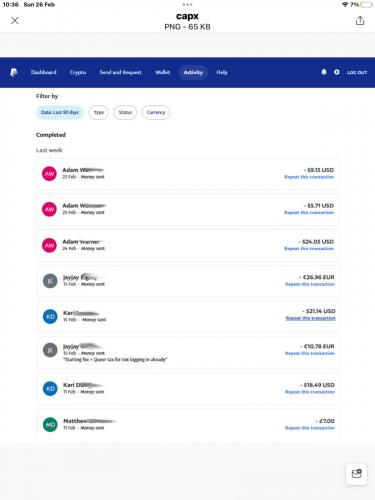This screenshot has width=375, height=500.
Task: Click the amount - $18.49 USD
Action: pyautogui.click(x=317, y=385)
